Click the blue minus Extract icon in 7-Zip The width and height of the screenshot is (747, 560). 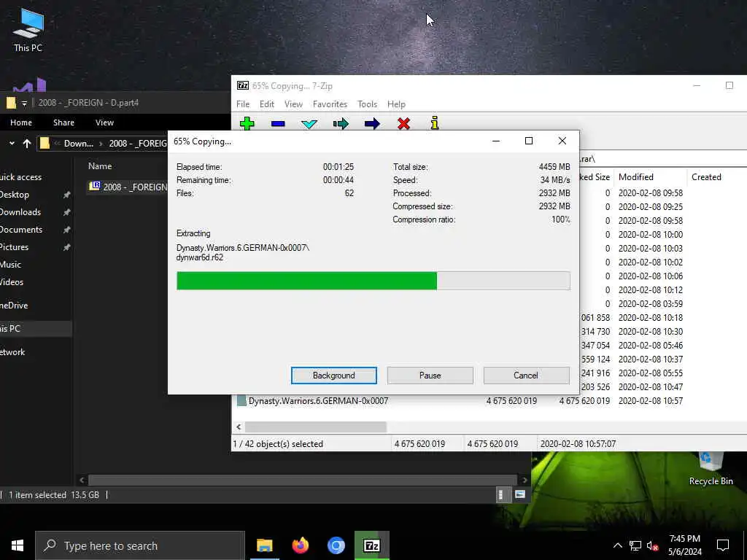point(278,124)
